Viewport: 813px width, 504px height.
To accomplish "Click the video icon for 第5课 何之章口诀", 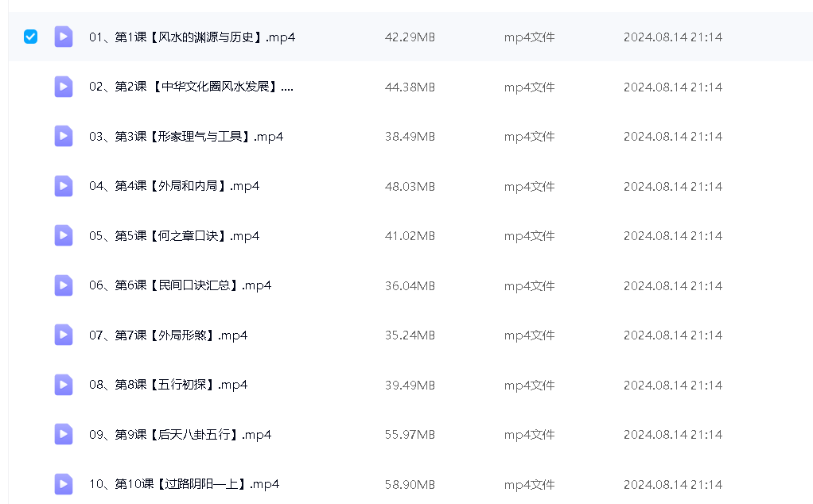I will 64,235.
